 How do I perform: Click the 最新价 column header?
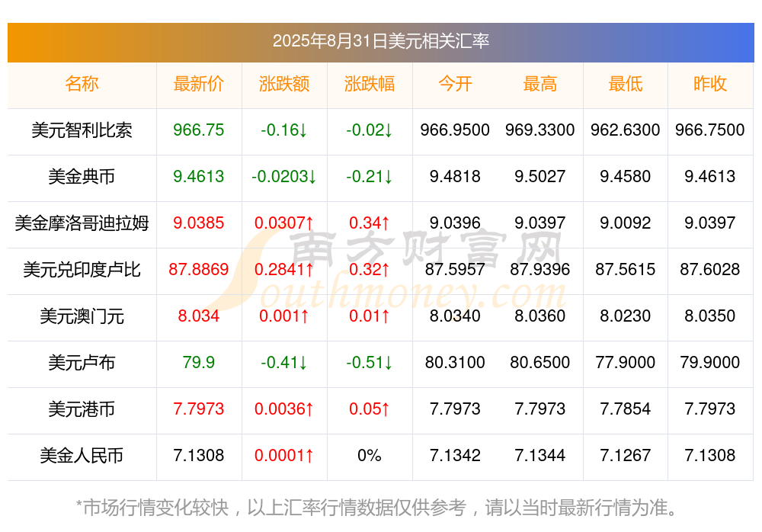(x=199, y=84)
